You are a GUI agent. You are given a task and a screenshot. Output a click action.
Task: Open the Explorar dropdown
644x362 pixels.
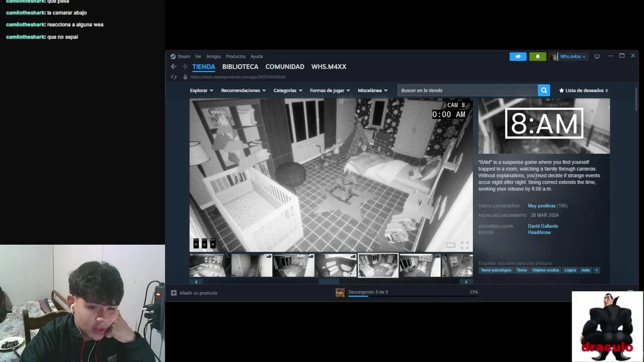click(x=201, y=90)
